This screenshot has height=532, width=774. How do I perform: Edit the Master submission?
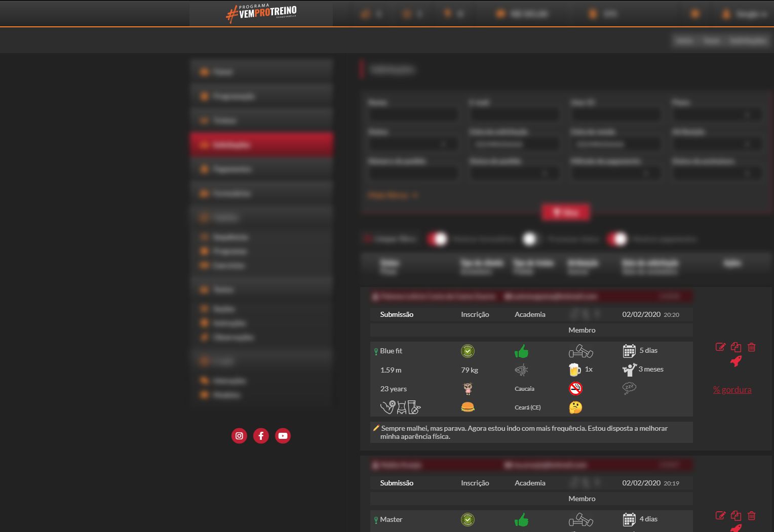point(720,515)
